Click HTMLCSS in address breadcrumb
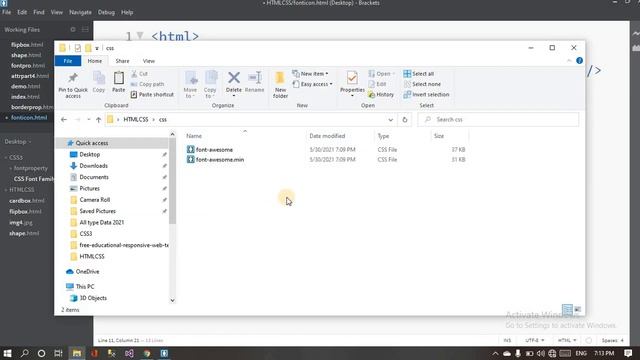The image size is (640, 360). click(x=136, y=120)
